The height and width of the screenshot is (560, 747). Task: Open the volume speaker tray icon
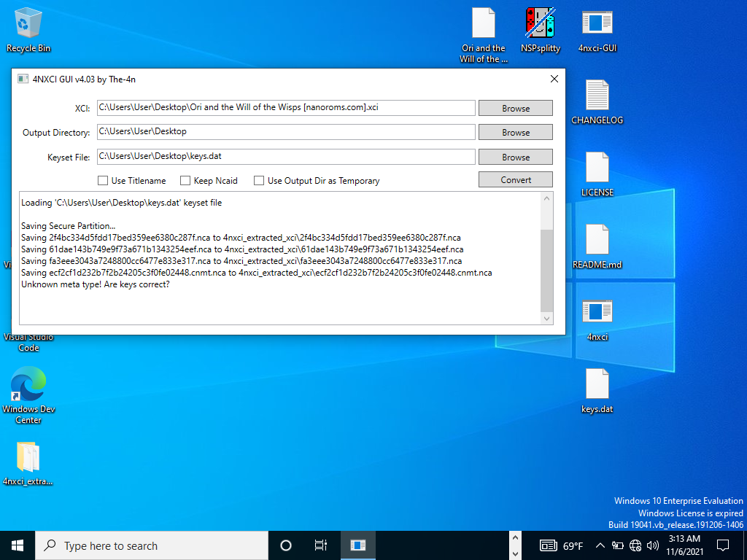point(653,545)
